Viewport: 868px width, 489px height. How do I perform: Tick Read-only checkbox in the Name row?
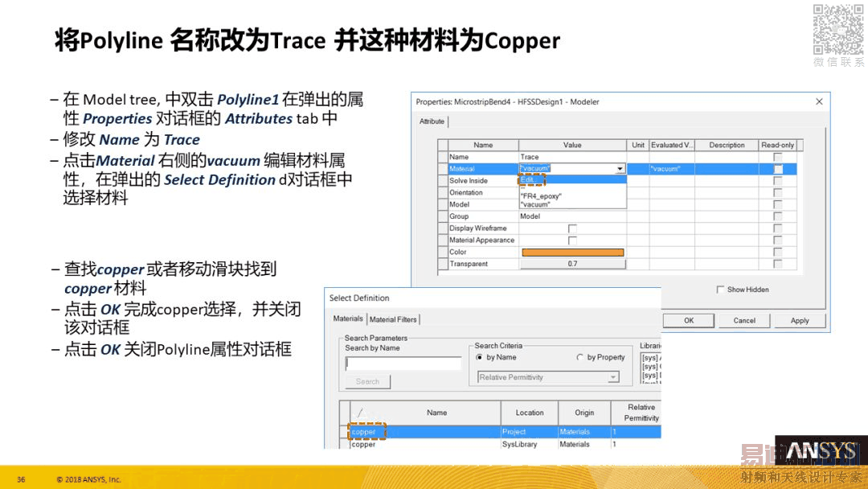click(x=778, y=157)
